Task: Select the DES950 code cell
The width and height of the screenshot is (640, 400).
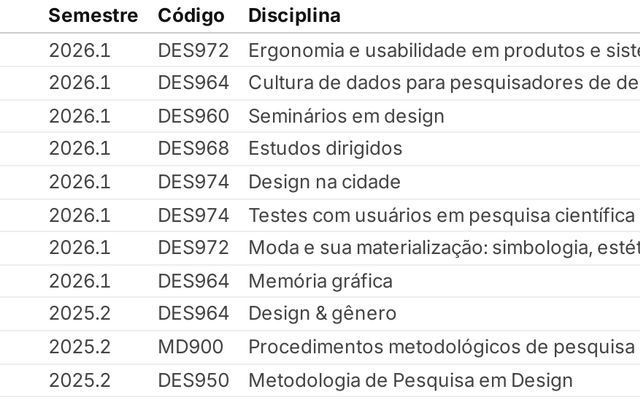Action: pos(193,380)
